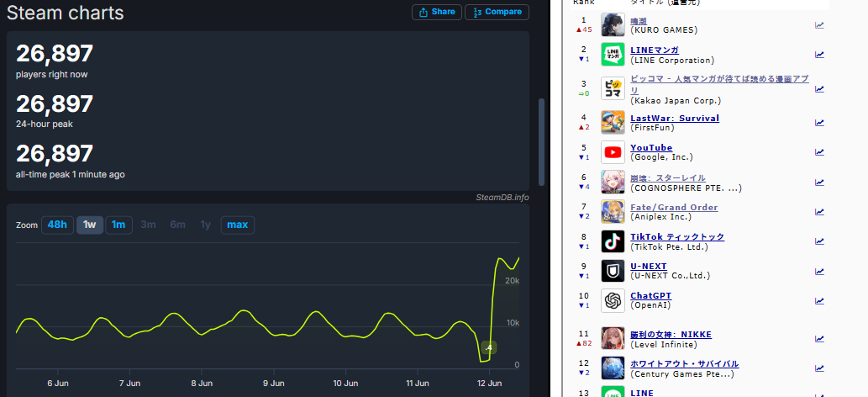
Task: Click the Fate/Grand Order app icon
Action: coord(613,212)
